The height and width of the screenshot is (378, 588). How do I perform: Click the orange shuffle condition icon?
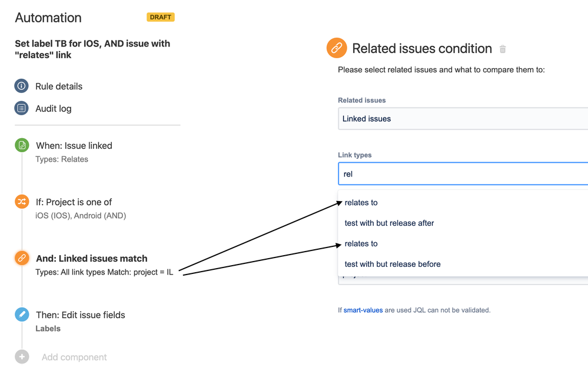(x=22, y=202)
